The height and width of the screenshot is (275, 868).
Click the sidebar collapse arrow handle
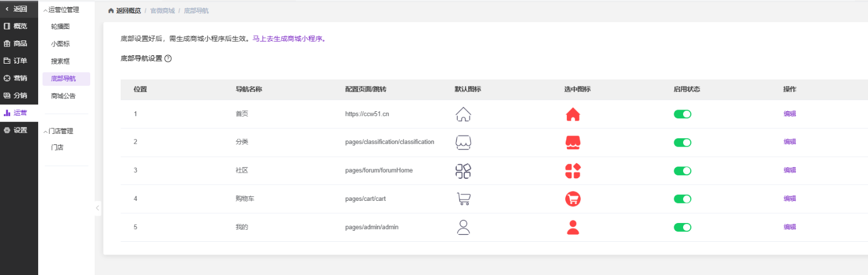(97, 208)
